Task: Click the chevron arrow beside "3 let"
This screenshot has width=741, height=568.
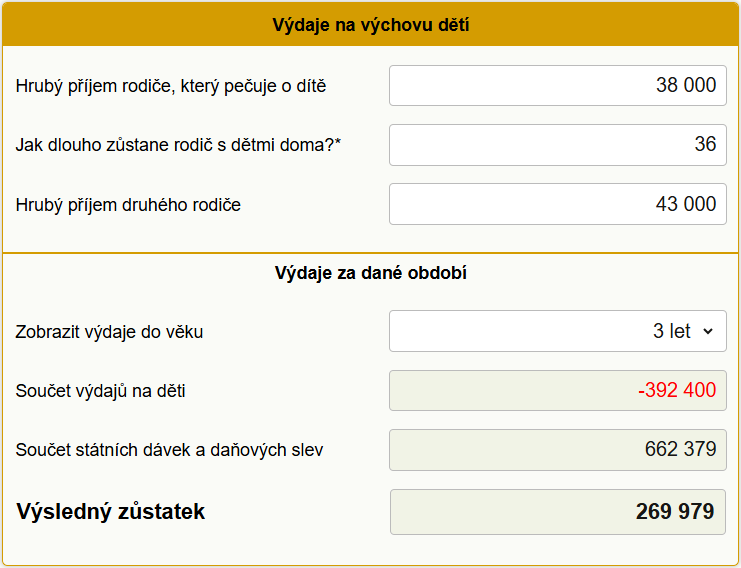Action: point(708,332)
